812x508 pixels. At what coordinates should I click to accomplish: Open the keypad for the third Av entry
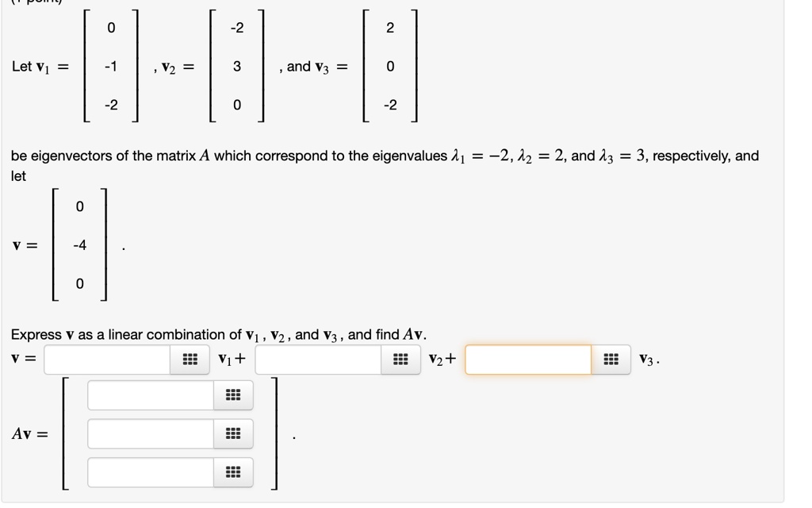232,472
